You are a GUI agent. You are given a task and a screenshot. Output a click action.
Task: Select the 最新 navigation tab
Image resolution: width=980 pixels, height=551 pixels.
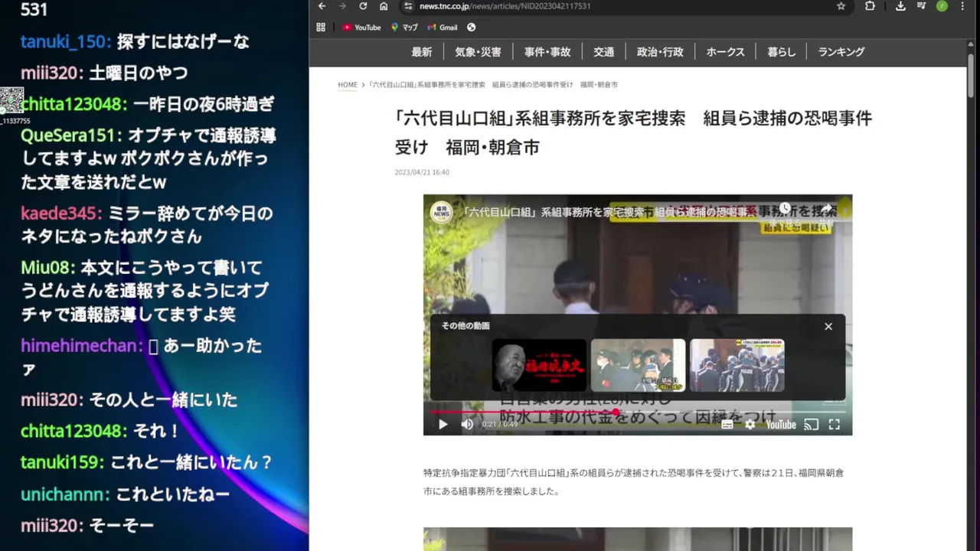tap(422, 52)
